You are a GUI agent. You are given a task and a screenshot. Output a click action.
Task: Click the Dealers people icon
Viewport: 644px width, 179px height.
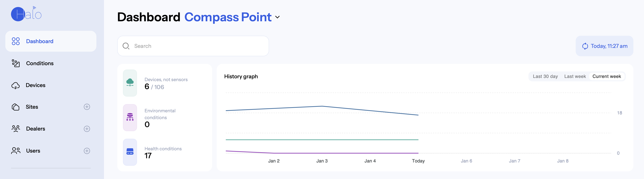point(16,129)
